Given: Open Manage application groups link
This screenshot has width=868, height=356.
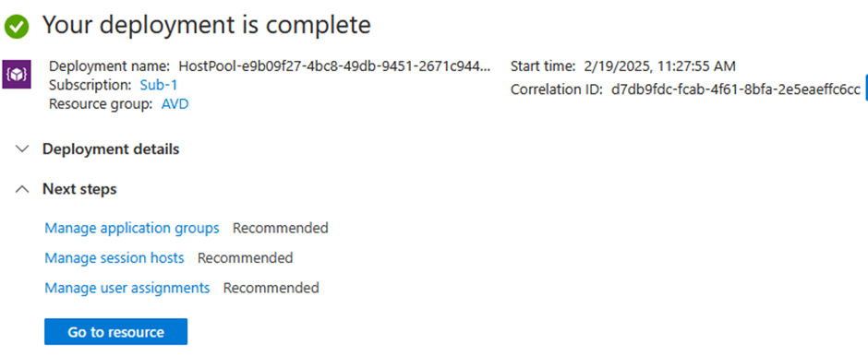Looking at the screenshot, I should 132,228.
